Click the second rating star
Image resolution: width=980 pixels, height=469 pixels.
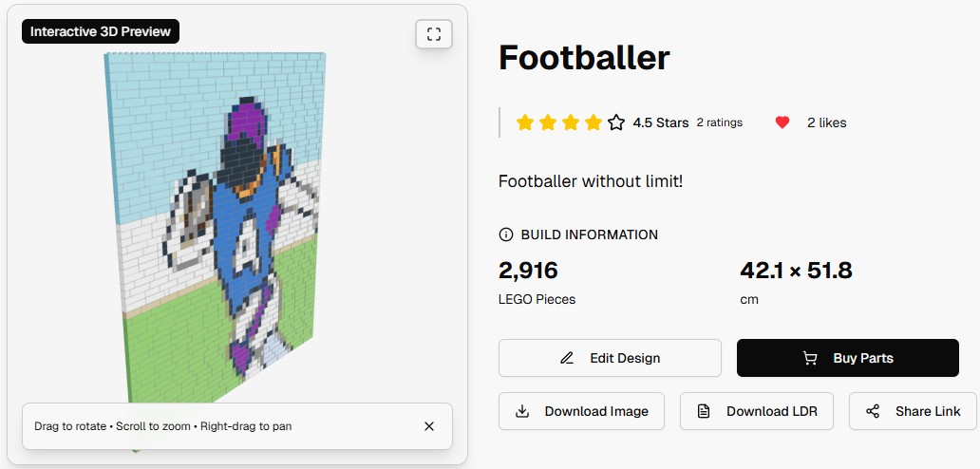coord(548,122)
